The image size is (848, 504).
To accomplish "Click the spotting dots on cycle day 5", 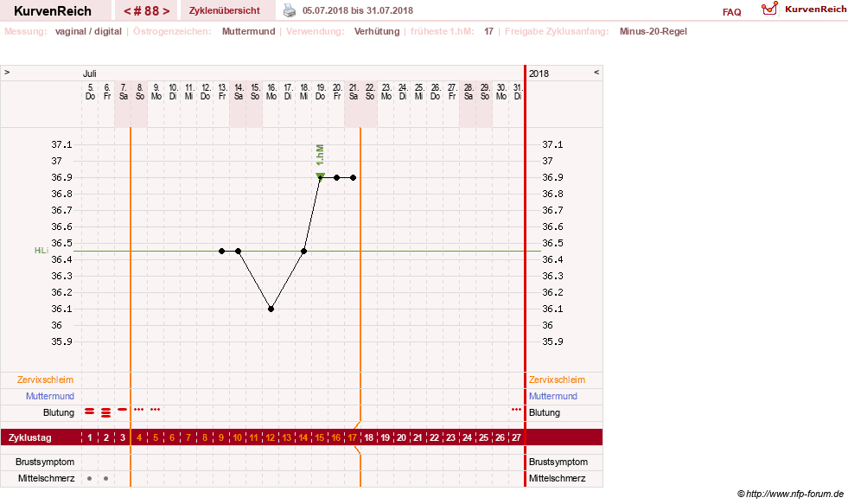I will pyautogui.click(x=156, y=410).
